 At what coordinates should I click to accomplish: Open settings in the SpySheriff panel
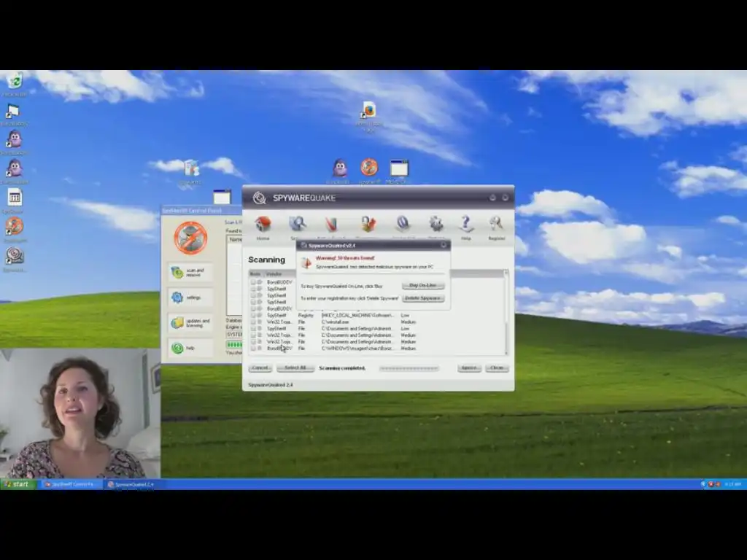190,297
